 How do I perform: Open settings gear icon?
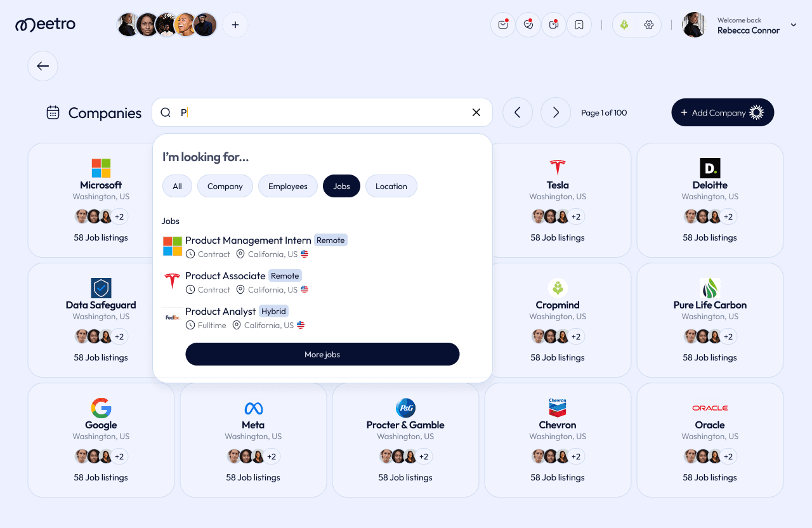pos(648,25)
